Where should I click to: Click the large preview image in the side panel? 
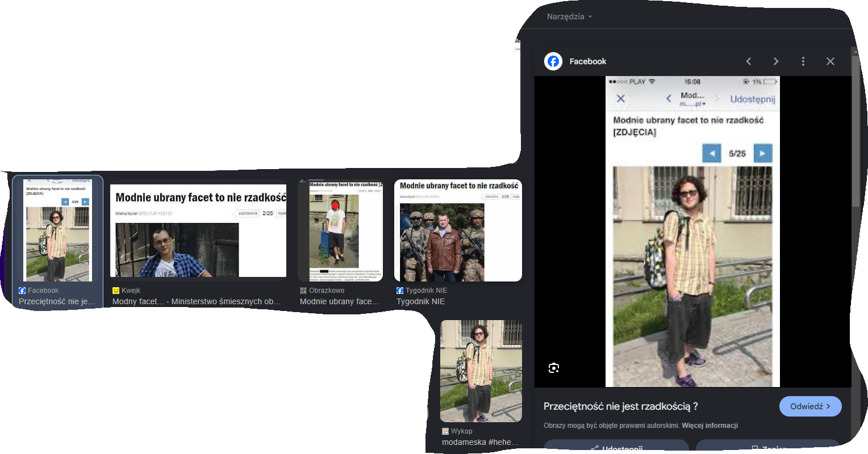pyautogui.click(x=692, y=232)
